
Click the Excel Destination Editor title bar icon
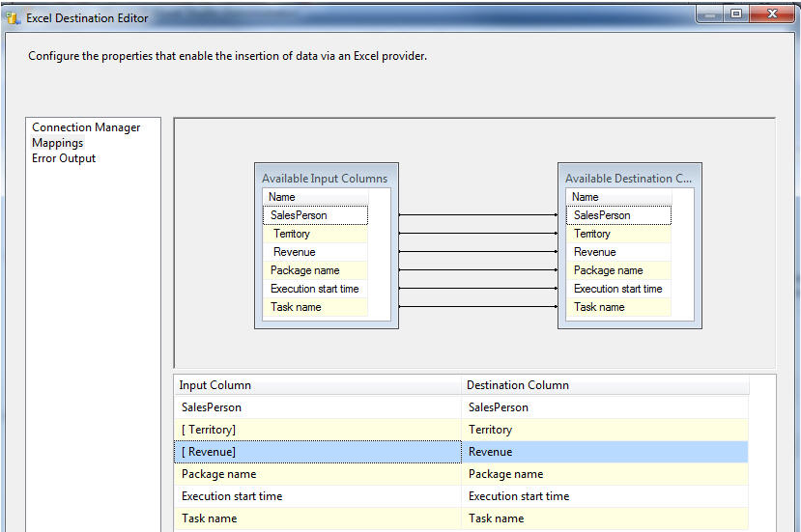[x=14, y=16]
